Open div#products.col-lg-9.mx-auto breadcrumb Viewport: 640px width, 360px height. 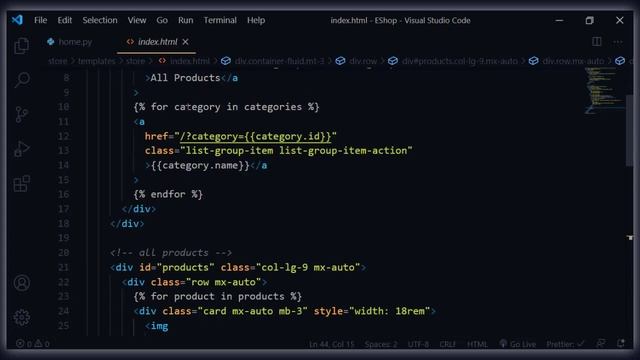[460, 61]
